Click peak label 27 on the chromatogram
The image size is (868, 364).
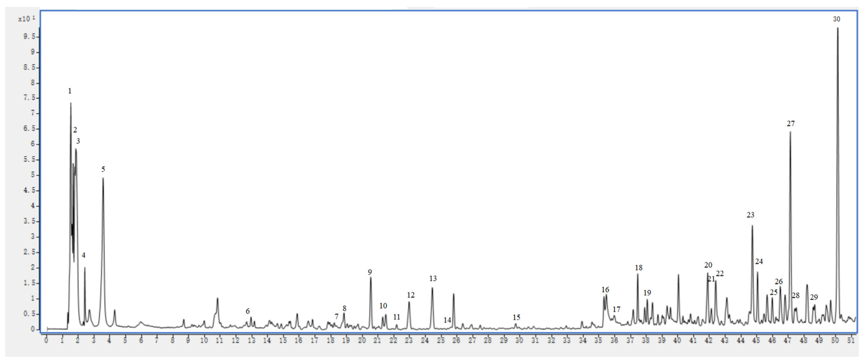[790, 124]
